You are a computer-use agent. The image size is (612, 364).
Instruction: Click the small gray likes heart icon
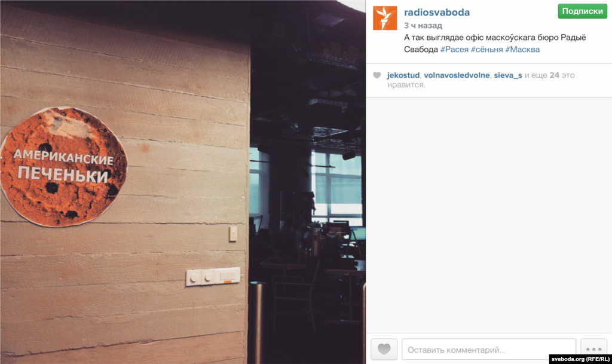[x=377, y=75]
